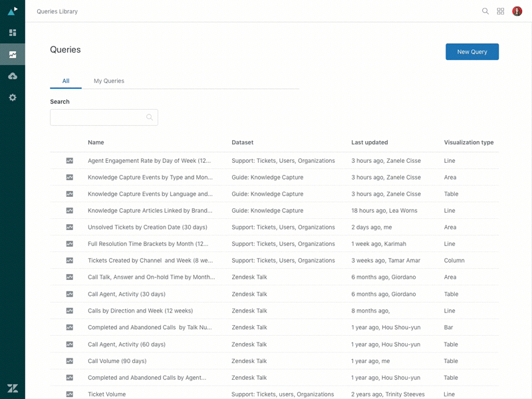Open the admin settings gear icon
532x399 pixels.
[x=13, y=98]
